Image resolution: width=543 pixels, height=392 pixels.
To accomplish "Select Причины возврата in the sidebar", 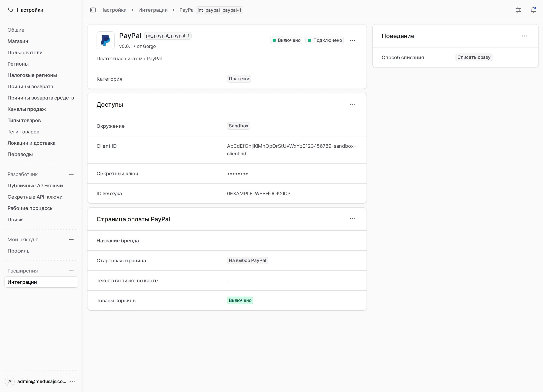I will tap(41, 86).
